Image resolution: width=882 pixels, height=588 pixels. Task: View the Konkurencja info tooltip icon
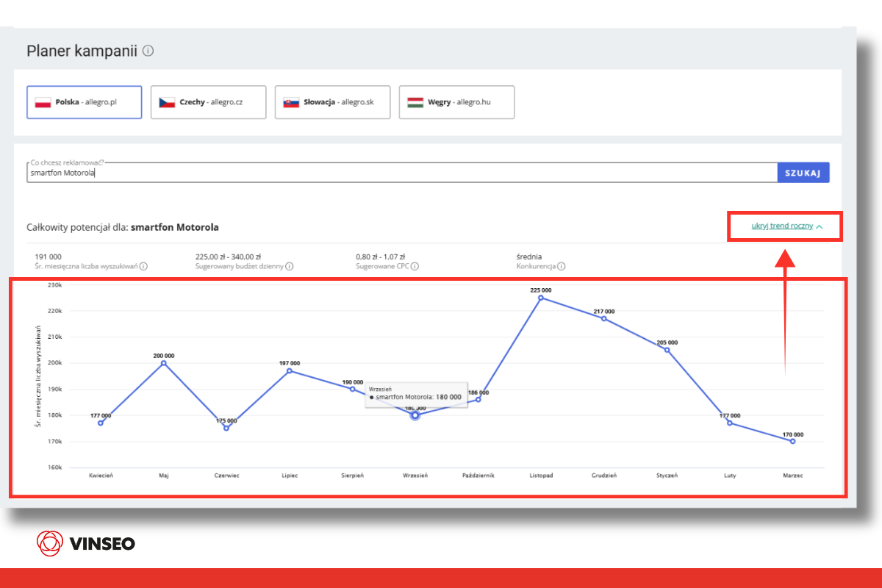coord(562,266)
